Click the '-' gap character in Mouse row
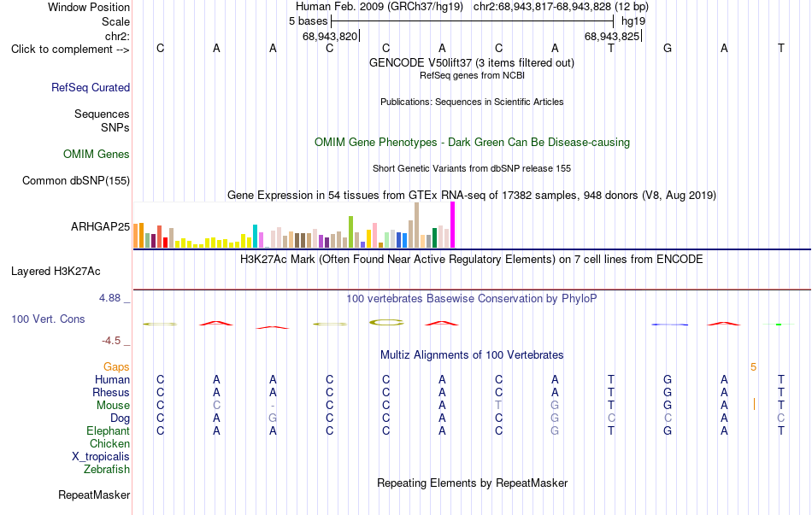This screenshot has height=515, width=812. pos(273,406)
